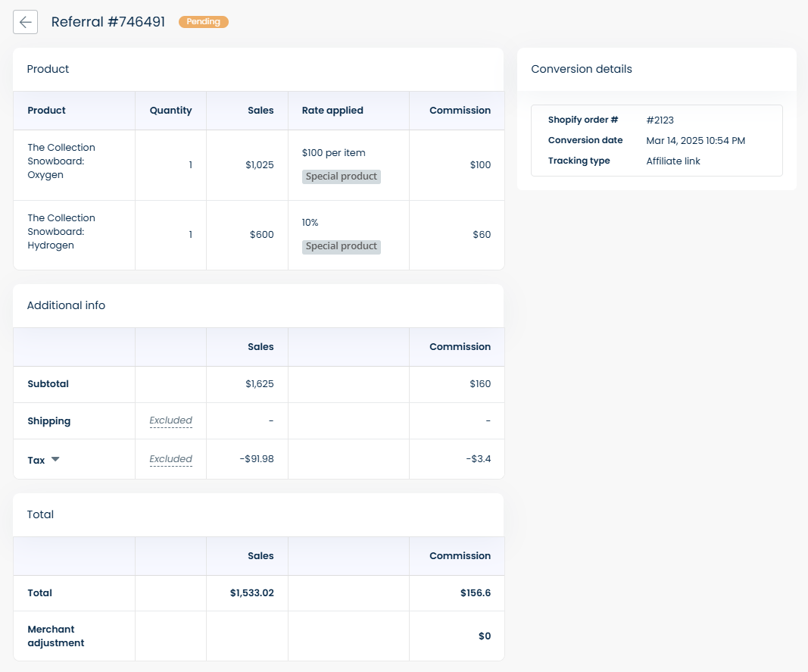The height and width of the screenshot is (672, 808).
Task: Click the Referral #746491 page title
Action: (x=108, y=22)
